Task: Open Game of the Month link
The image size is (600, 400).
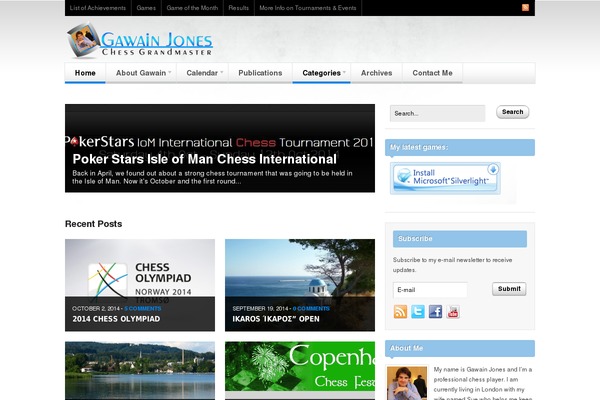Action: tap(192, 8)
